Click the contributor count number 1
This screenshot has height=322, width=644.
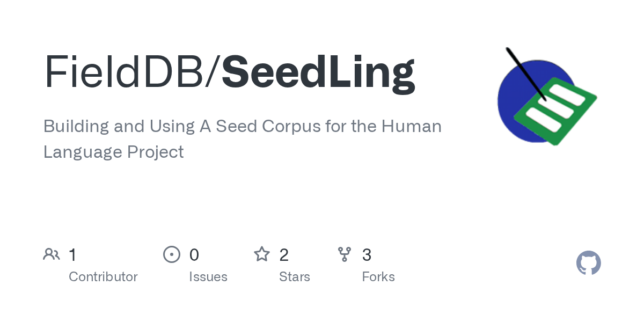coord(73,255)
